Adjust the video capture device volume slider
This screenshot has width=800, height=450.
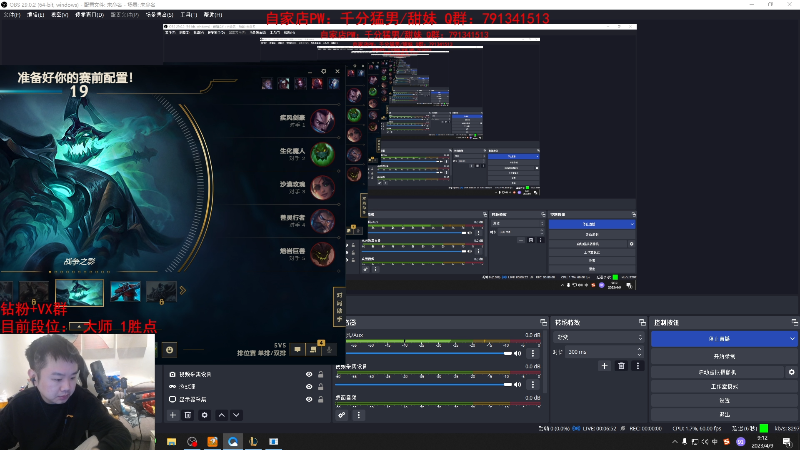423,384
